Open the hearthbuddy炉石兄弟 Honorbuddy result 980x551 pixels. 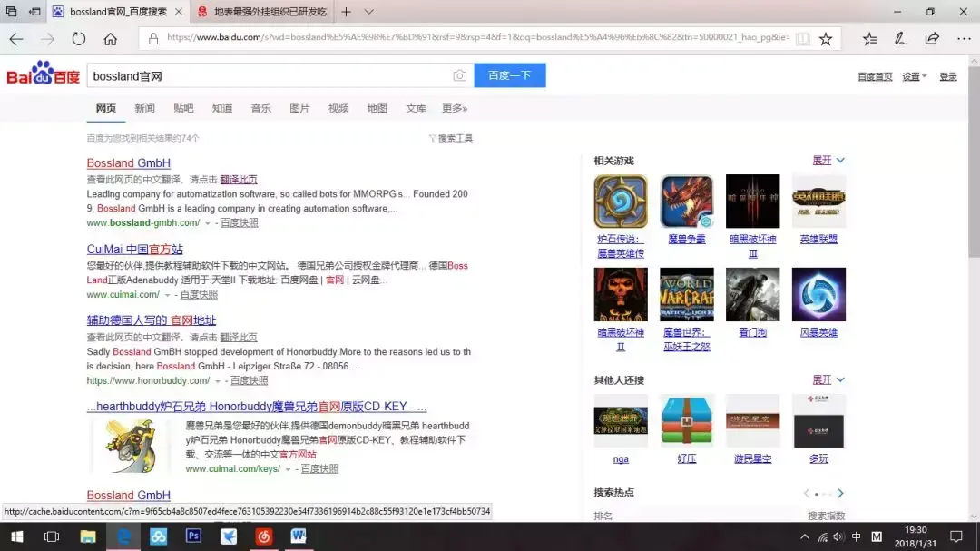257,407
